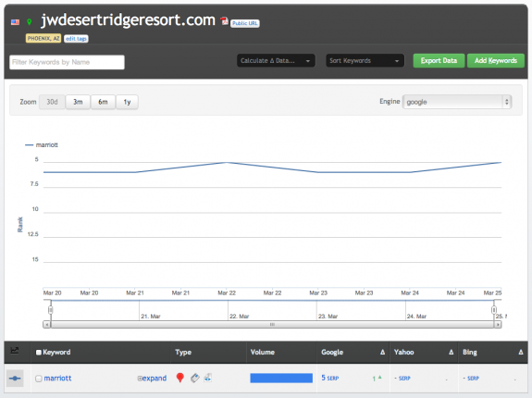Select the 3m zoom range
Screen dimensions: 532x398
(78, 102)
